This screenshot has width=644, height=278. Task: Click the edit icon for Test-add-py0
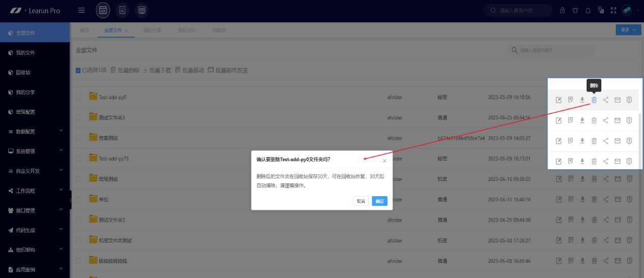tap(559, 100)
